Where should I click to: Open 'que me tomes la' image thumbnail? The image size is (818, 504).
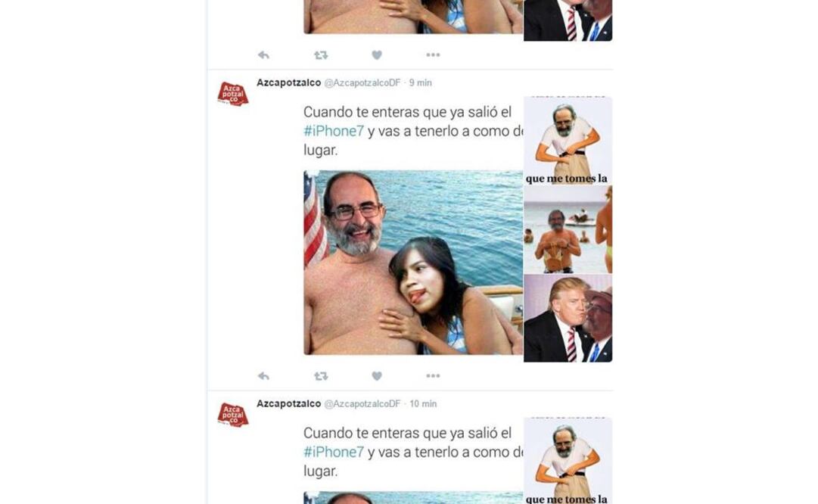568,140
